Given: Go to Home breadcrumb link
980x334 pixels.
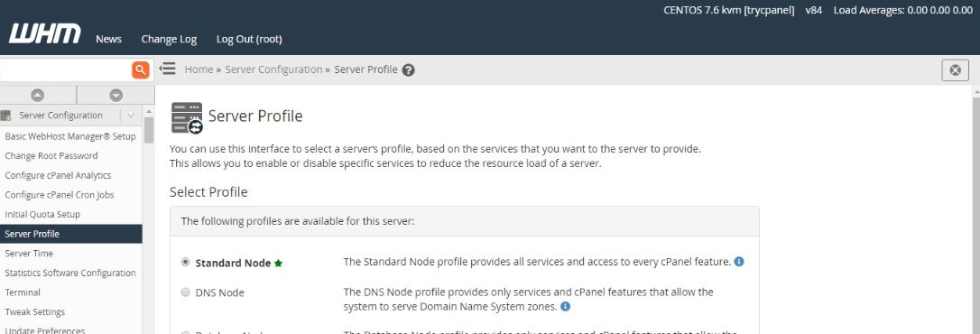Looking at the screenshot, I should click(199, 70).
